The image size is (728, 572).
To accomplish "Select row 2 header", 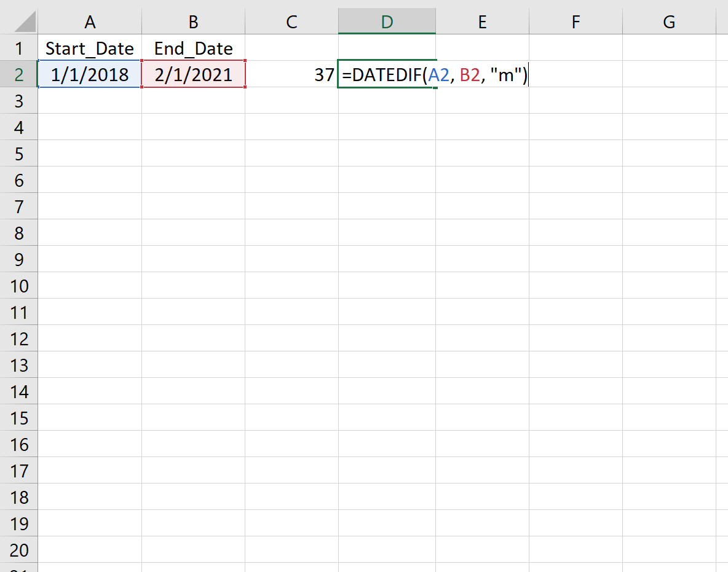I will [x=18, y=74].
